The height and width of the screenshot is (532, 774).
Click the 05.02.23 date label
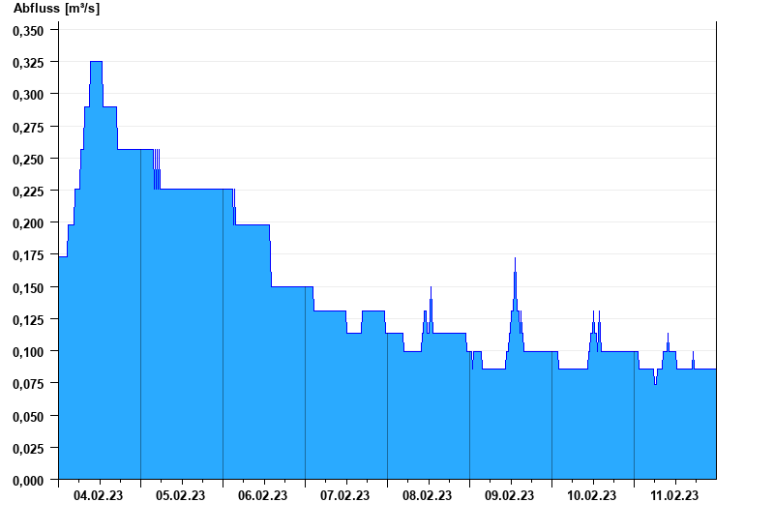click(x=180, y=495)
